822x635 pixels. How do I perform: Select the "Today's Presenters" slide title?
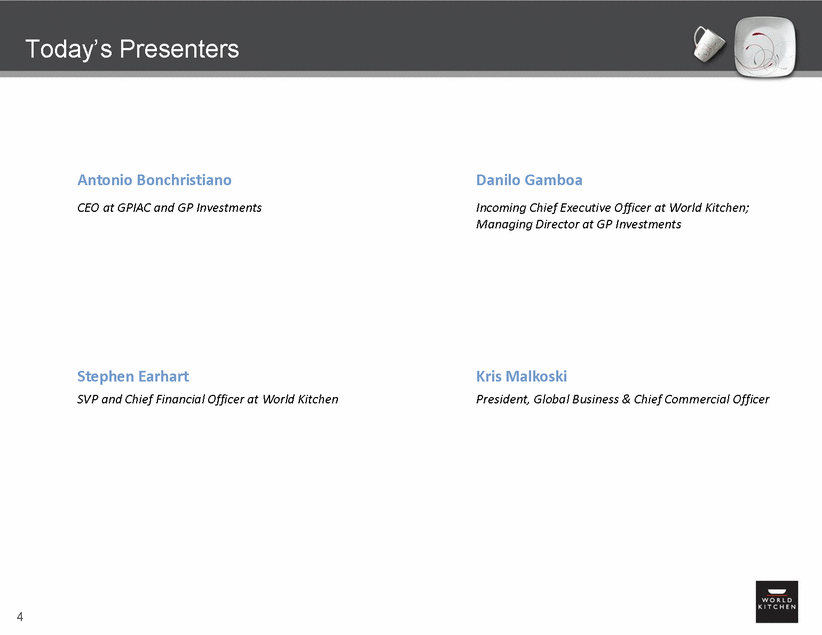tap(132, 48)
